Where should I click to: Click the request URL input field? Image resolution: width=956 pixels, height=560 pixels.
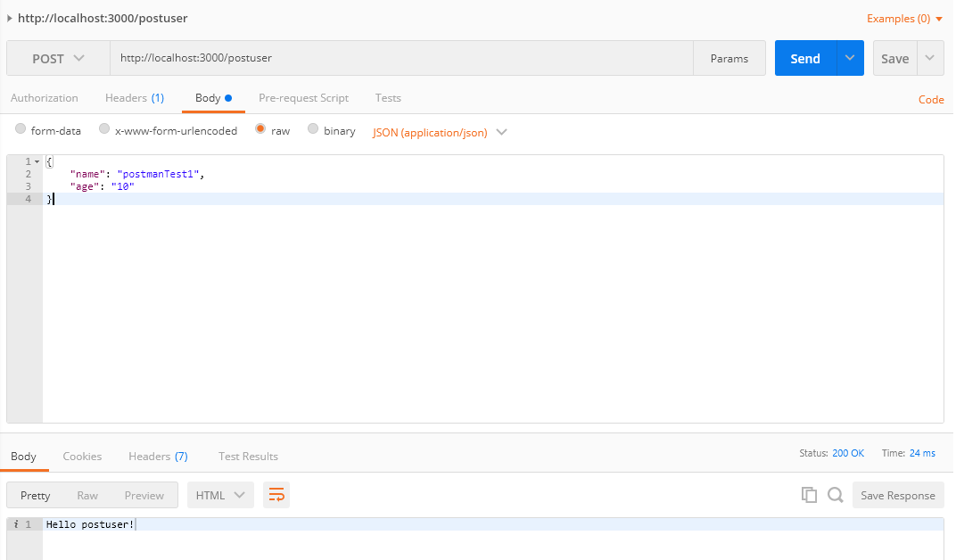pyautogui.click(x=401, y=58)
